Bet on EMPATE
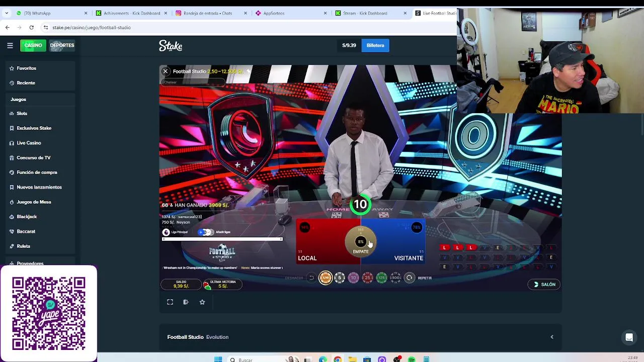 click(361, 241)
